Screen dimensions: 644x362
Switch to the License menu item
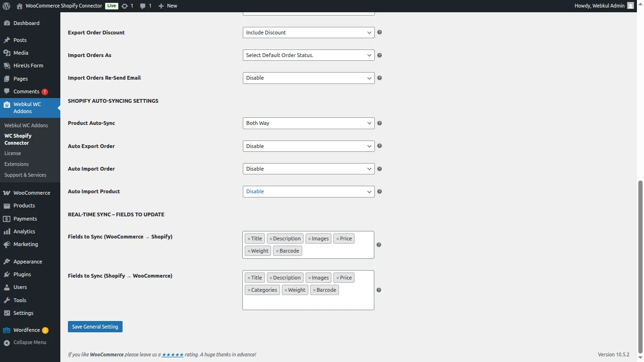13,153
